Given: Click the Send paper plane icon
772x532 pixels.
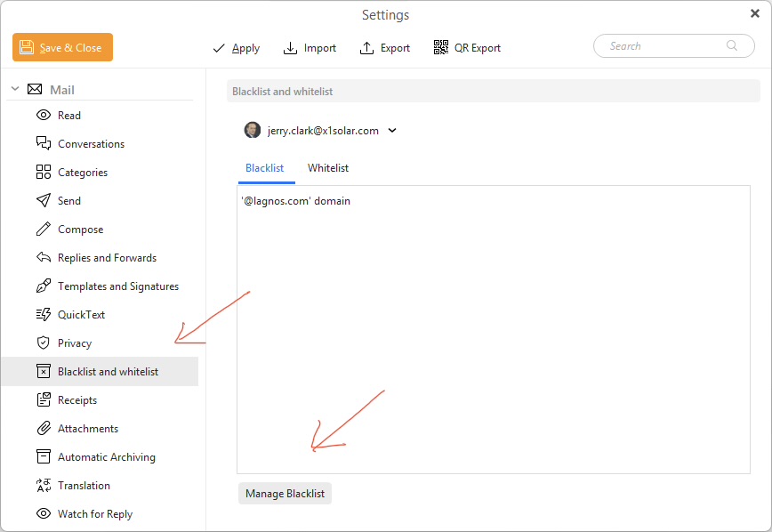Looking at the screenshot, I should point(43,201).
